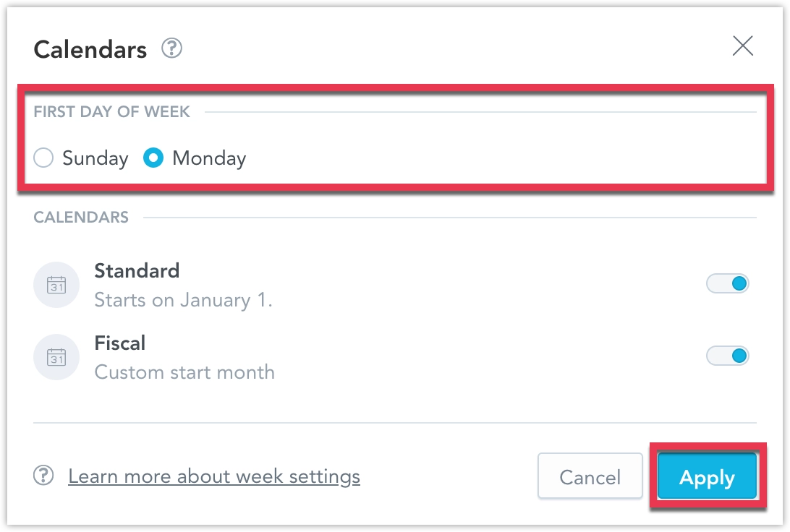
Task: Open help for week settings via the circle icon
Action: coord(43,476)
